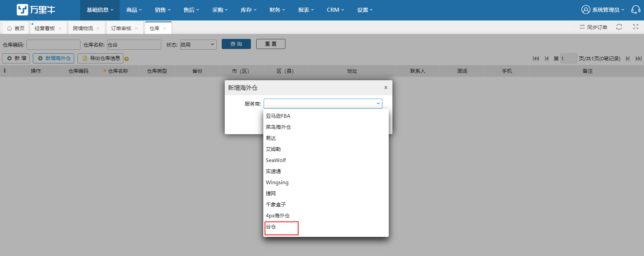This screenshot has width=644, height=256.
Task: Select 千象盒子 option
Action: click(326, 204)
